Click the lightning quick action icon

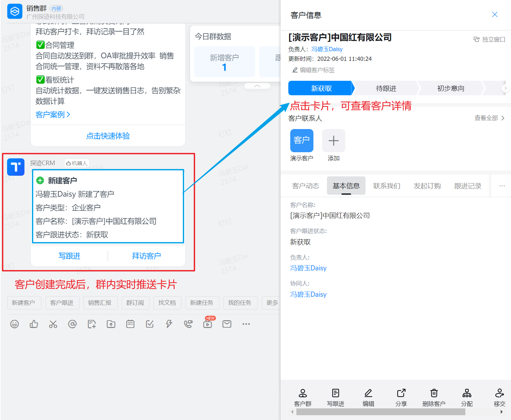(169, 324)
